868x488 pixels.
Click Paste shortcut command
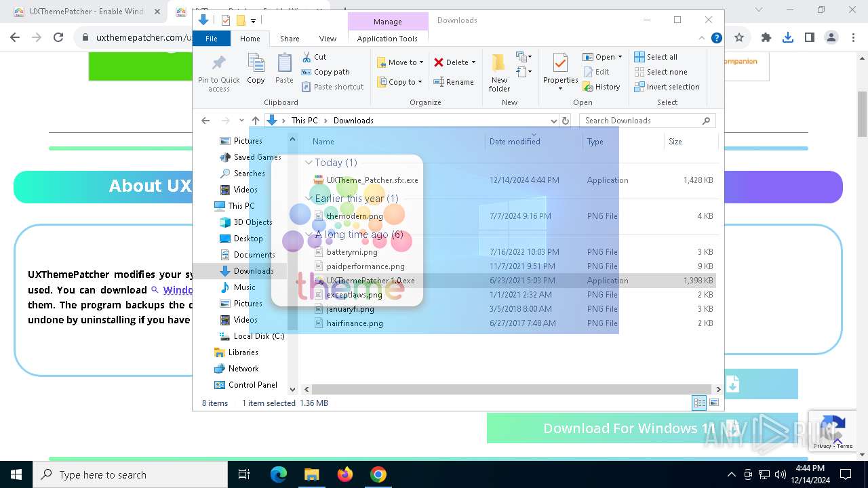coord(332,87)
